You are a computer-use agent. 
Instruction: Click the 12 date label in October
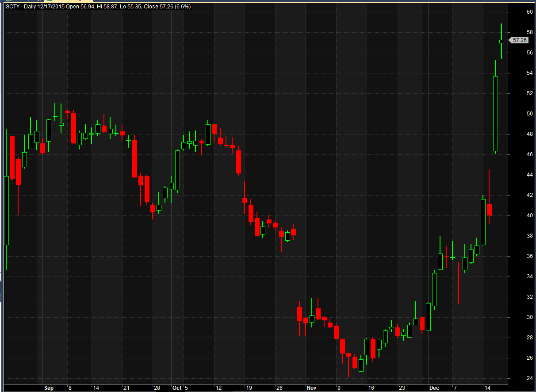[218, 388]
